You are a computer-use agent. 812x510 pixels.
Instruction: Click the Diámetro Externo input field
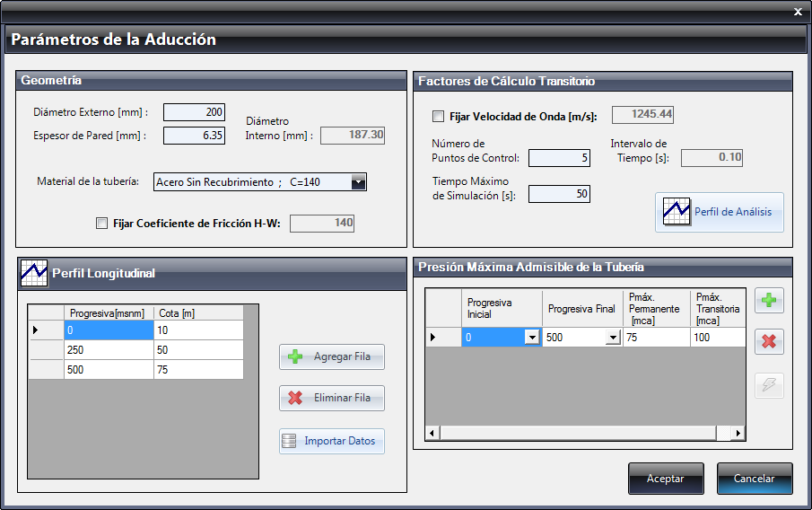194,112
